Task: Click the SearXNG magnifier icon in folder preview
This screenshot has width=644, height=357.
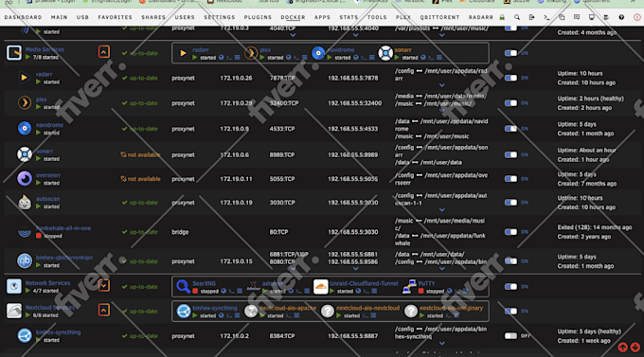Action: click(183, 286)
